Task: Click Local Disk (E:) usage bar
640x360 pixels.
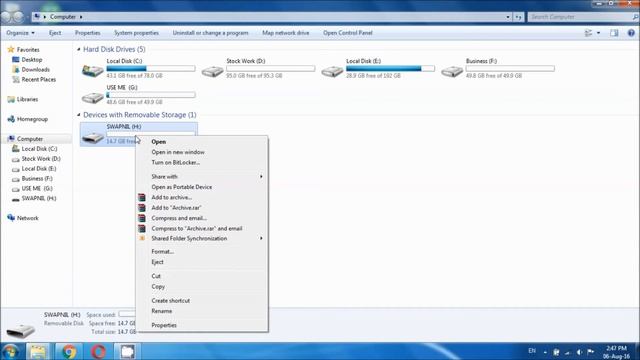Action: click(390, 69)
